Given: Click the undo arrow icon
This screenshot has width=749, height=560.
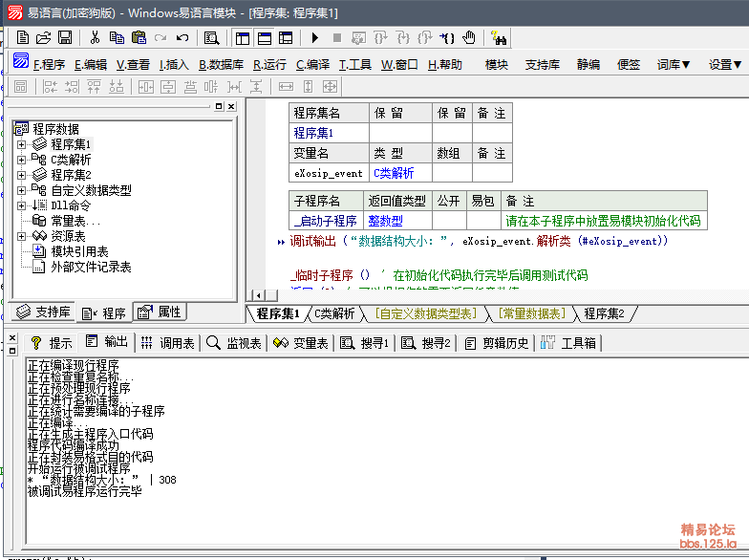Looking at the screenshot, I should pyautogui.click(x=182, y=38).
